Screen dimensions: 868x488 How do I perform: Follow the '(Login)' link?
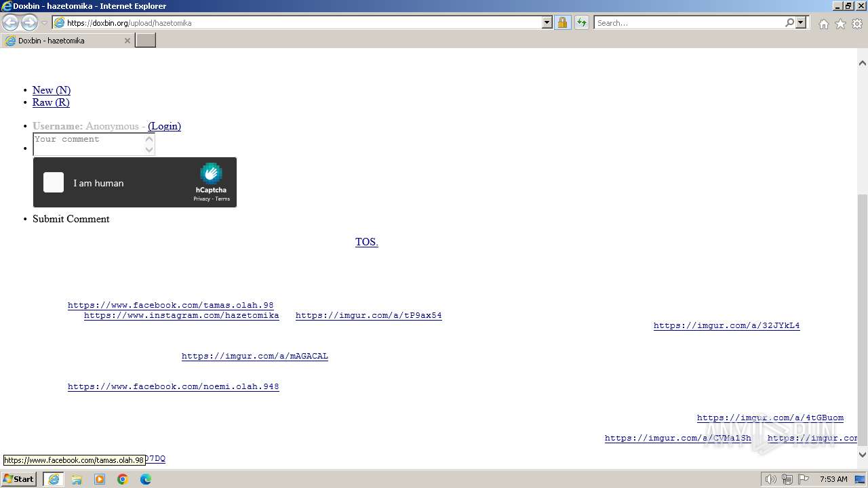click(x=164, y=126)
